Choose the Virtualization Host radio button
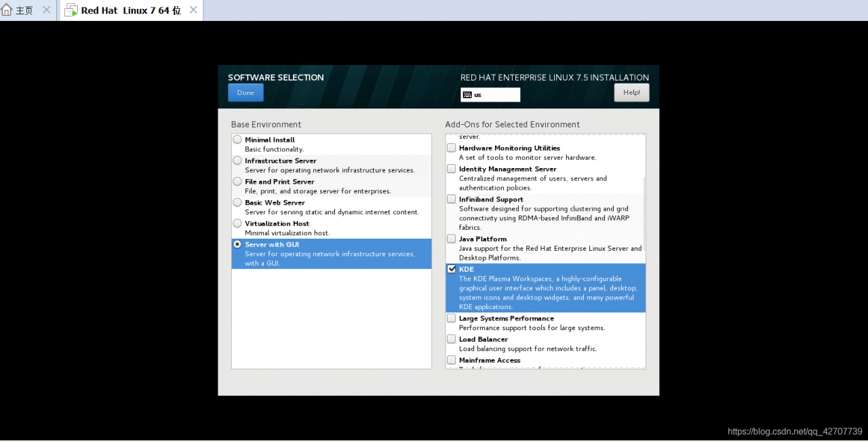Screen dimensions: 868x442 pyautogui.click(x=237, y=224)
